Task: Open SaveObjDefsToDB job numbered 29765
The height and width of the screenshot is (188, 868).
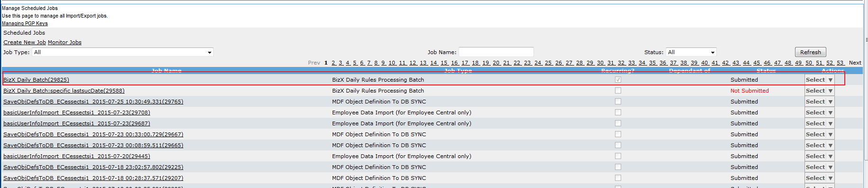Action: (93, 102)
